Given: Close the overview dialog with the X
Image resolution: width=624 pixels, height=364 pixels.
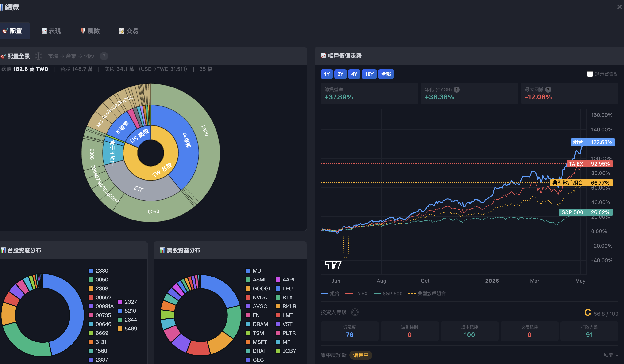Looking at the screenshot, I should click(619, 7).
